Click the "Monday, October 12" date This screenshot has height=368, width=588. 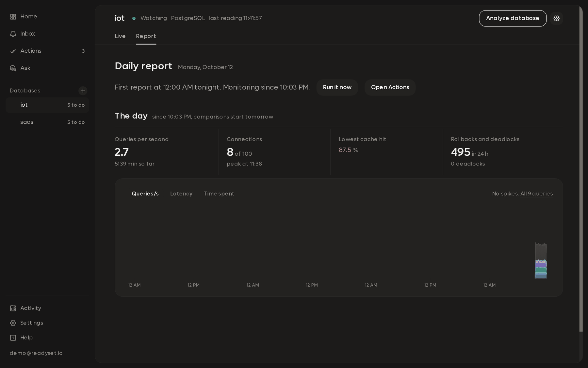click(x=205, y=67)
